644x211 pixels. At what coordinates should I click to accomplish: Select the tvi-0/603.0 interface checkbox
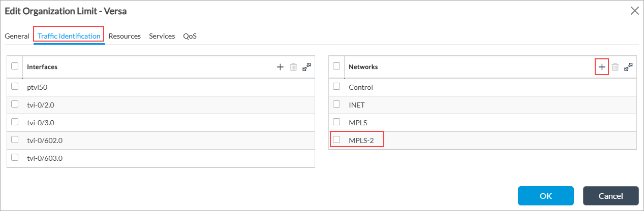[x=15, y=157]
